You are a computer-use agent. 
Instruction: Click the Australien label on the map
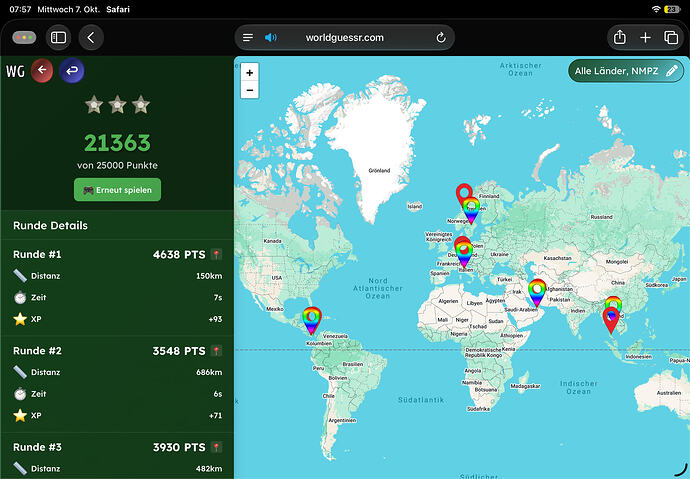668,393
